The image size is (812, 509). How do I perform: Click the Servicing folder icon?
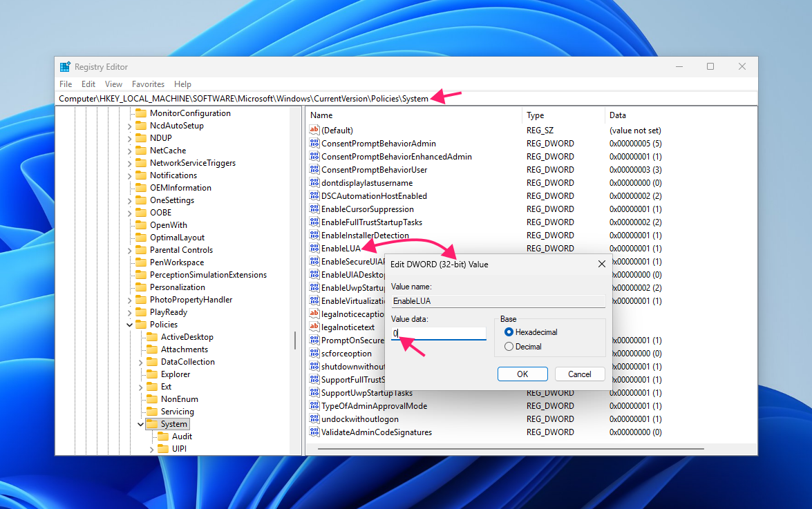[152, 411]
